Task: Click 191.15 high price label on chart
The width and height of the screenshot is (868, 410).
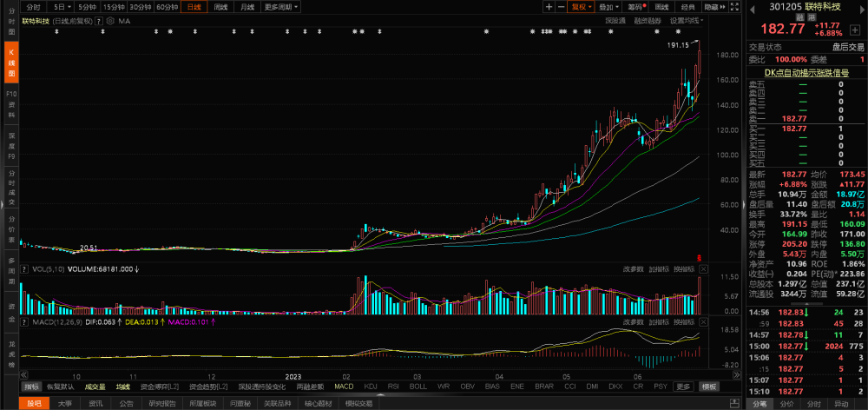Action: point(679,45)
